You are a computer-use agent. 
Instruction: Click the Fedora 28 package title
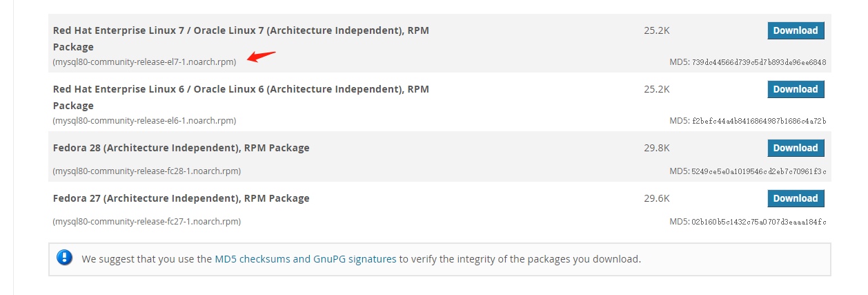181,148
